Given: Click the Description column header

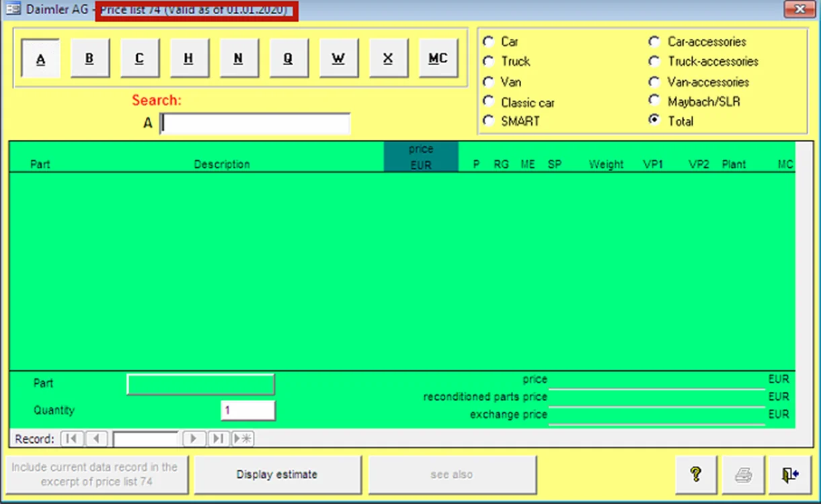Looking at the screenshot, I should click(222, 164).
